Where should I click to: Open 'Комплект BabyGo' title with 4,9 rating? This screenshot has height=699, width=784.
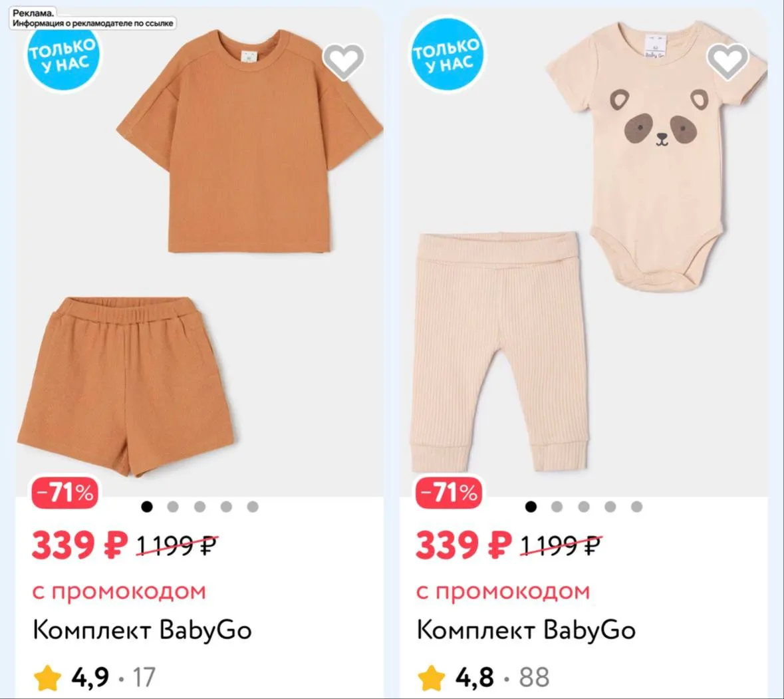(142, 630)
